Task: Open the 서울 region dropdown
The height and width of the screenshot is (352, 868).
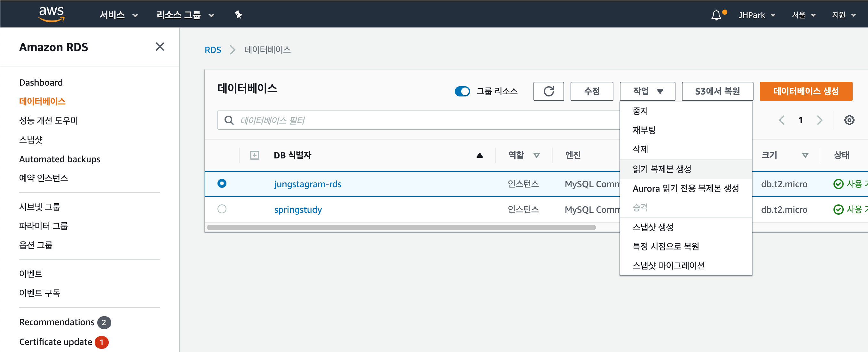Action: pyautogui.click(x=803, y=15)
